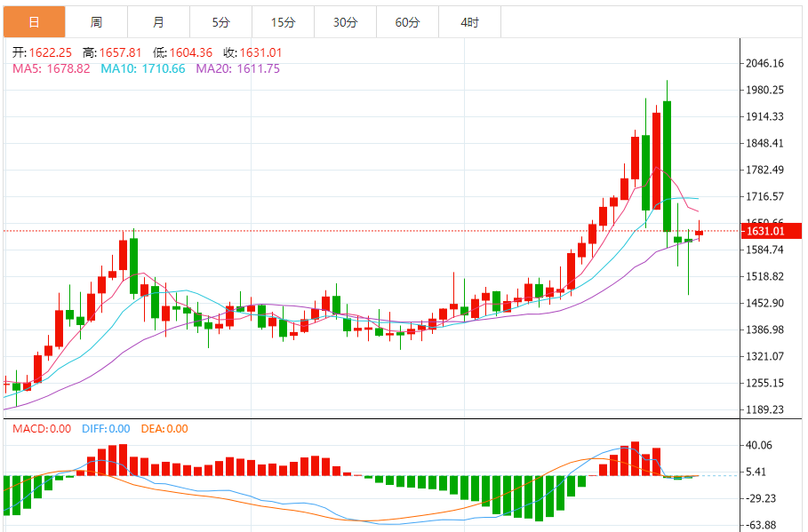The height and width of the screenshot is (532, 808).
Task: Click the MA10: 1710.66 indicator label
Action: 143,68
